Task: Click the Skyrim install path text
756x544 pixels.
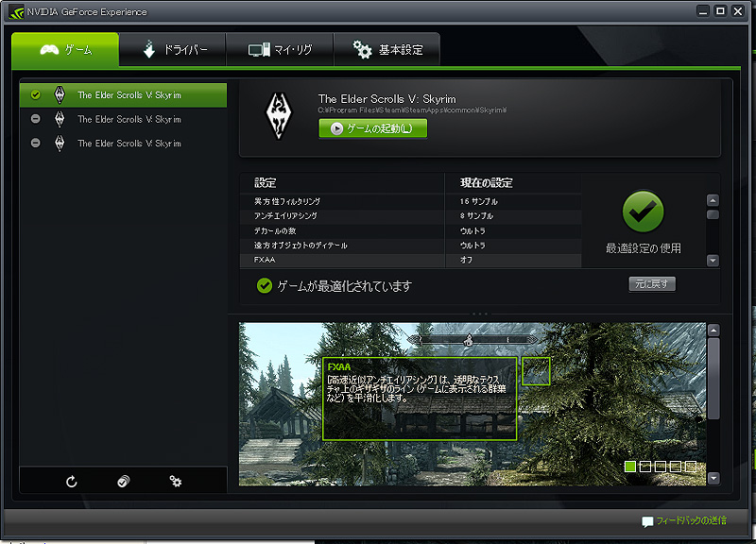Action: click(x=412, y=110)
